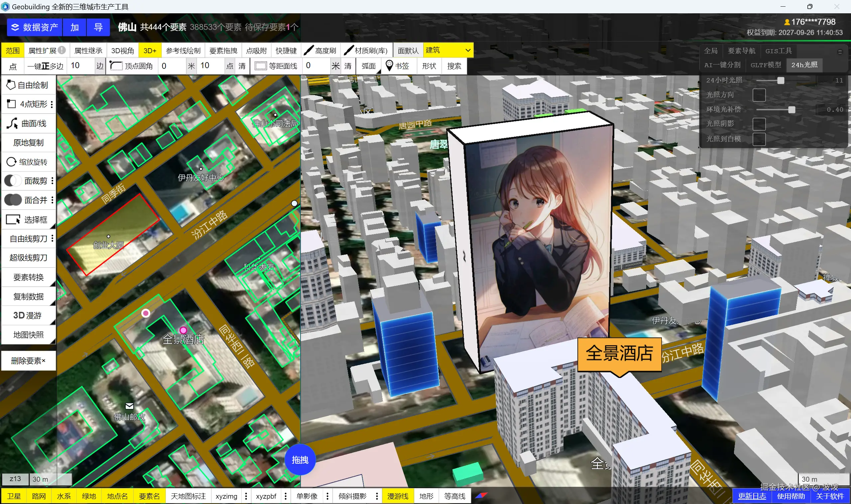Image resolution: width=851 pixels, height=504 pixels.
Task: Open the 建筑 layer type dropdown
Action: pyautogui.click(x=447, y=50)
